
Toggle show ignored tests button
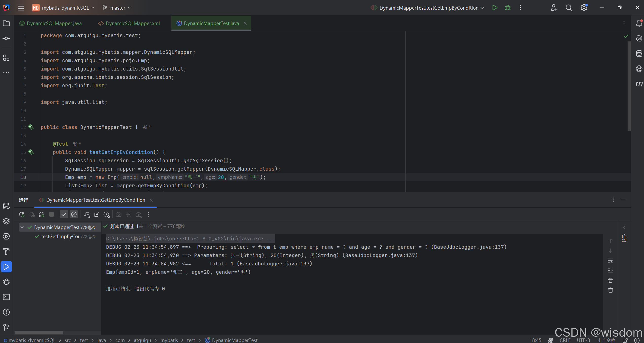[74, 215]
